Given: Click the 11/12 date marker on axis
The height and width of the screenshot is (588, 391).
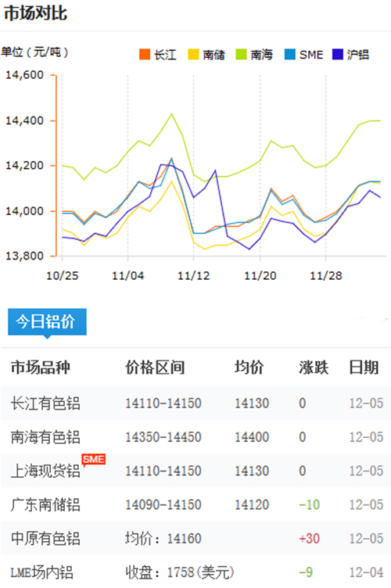Looking at the screenshot, I should 193,276.
